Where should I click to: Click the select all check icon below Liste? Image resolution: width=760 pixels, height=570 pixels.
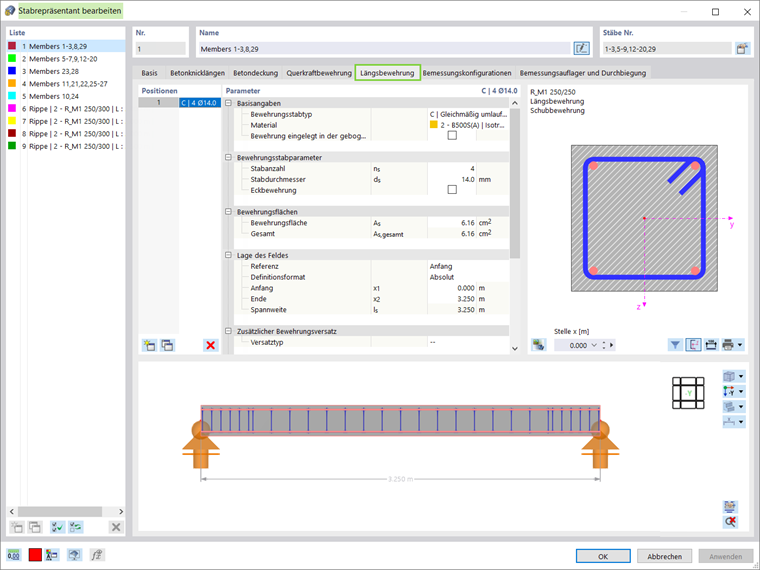[x=58, y=527]
